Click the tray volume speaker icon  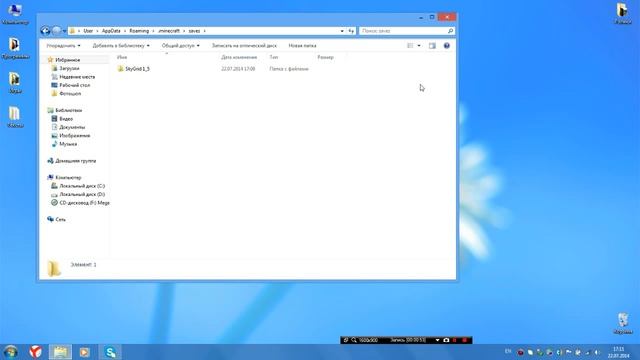tap(596, 352)
